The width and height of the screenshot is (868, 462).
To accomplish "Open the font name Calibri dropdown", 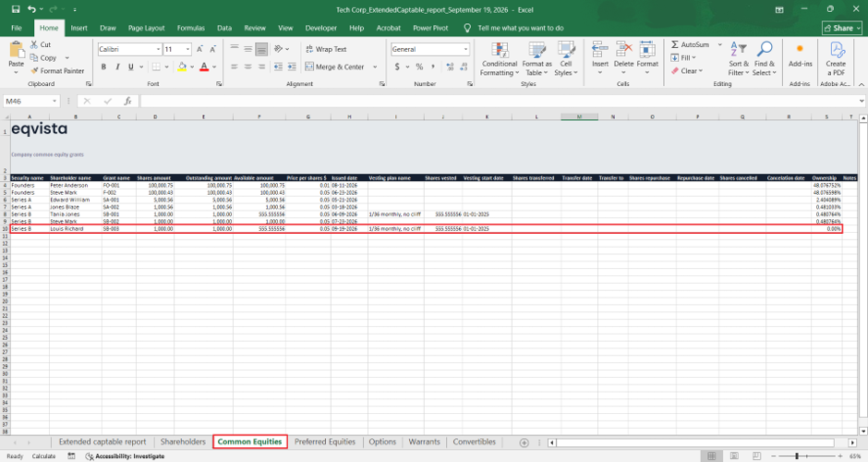I will point(158,49).
